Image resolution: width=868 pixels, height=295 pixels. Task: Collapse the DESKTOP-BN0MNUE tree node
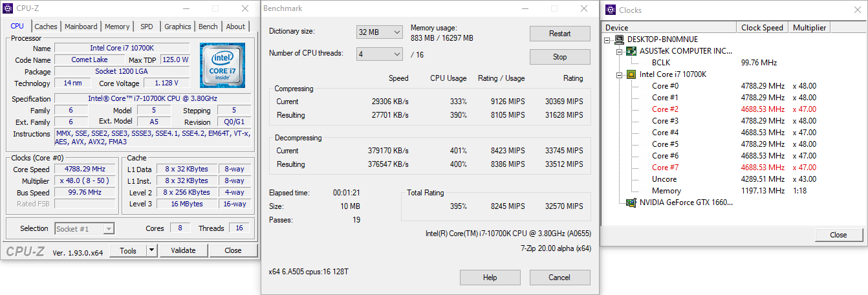[608, 39]
